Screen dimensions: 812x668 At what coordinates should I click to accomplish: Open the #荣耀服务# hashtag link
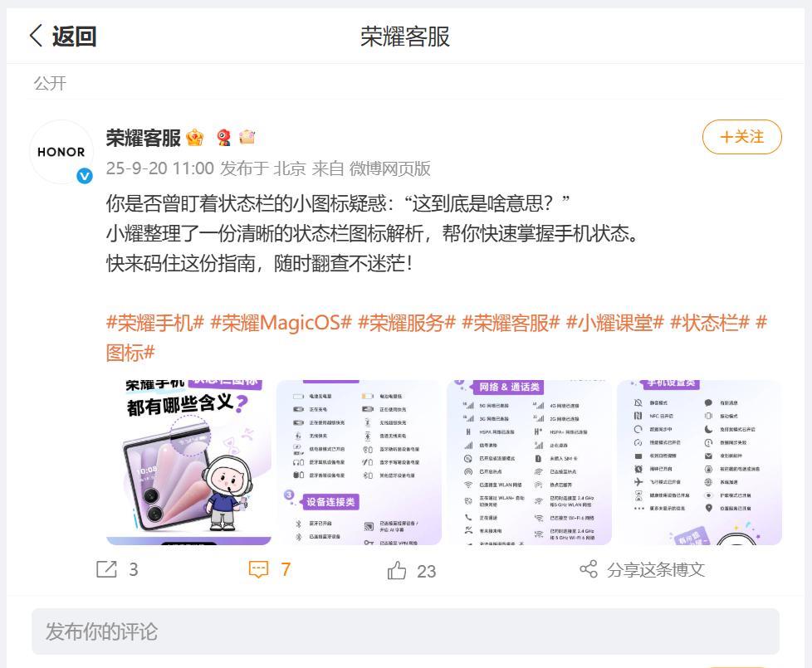pos(407,323)
